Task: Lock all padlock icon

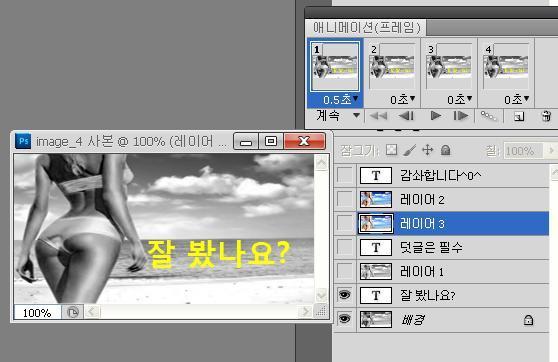Action: [x=446, y=150]
